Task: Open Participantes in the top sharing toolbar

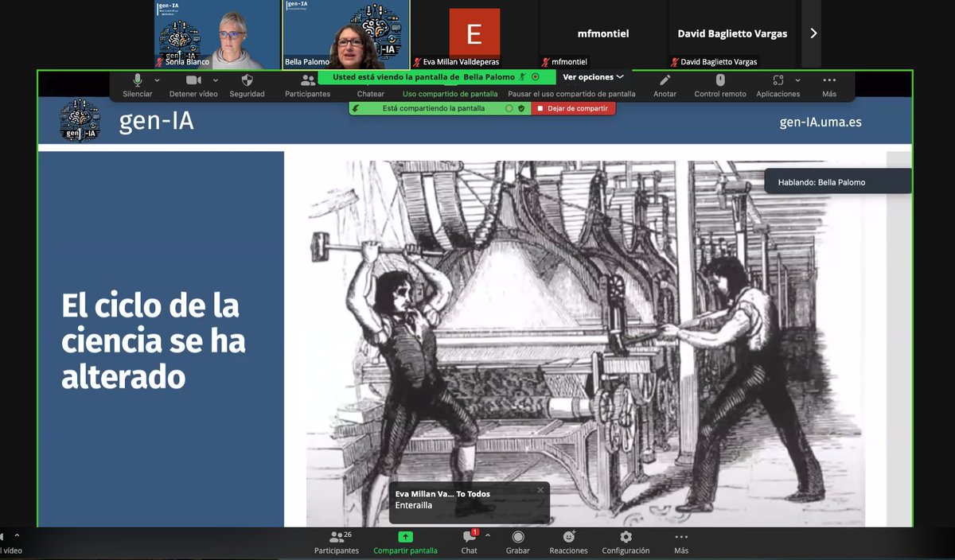Action: point(307,85)
